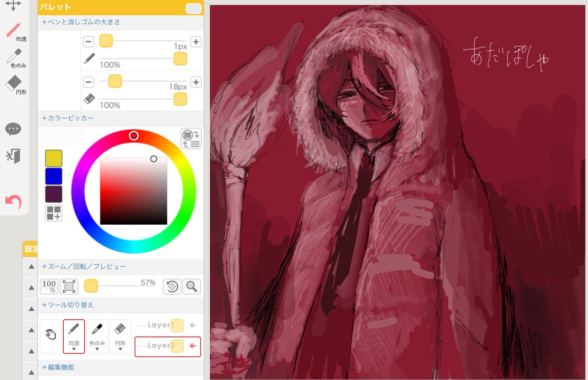This screenshot has width=588, height=380.
Task: Click the Layer2 opacity slider handle
Action: tap(177, 346)
